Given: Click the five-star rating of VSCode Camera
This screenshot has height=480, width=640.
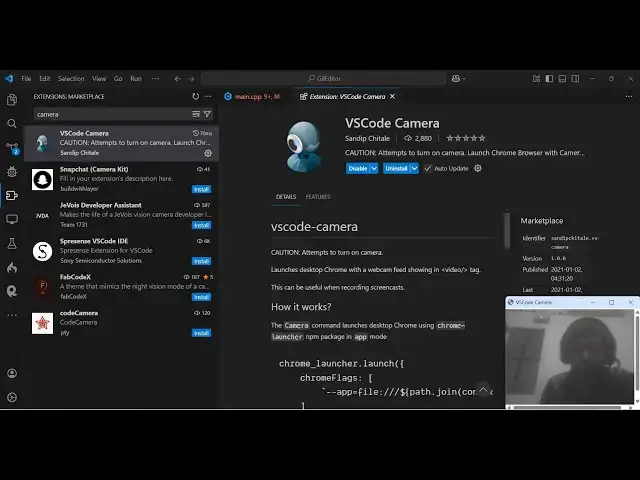Looking at the screenshot, I should 466,138.
